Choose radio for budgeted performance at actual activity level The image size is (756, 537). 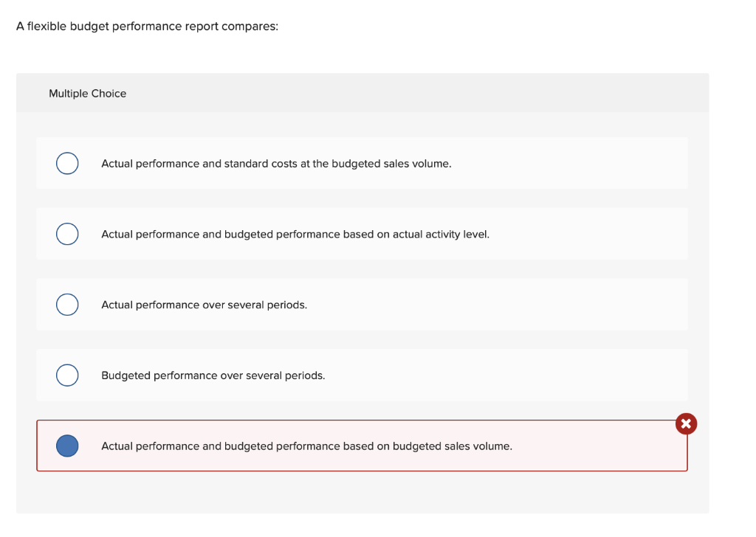pos(67,234)
